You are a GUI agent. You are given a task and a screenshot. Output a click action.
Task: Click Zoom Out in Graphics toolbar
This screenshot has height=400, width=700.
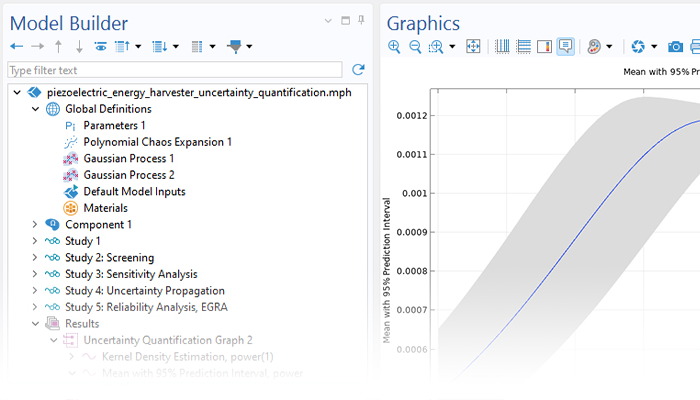tap(415, 46)
